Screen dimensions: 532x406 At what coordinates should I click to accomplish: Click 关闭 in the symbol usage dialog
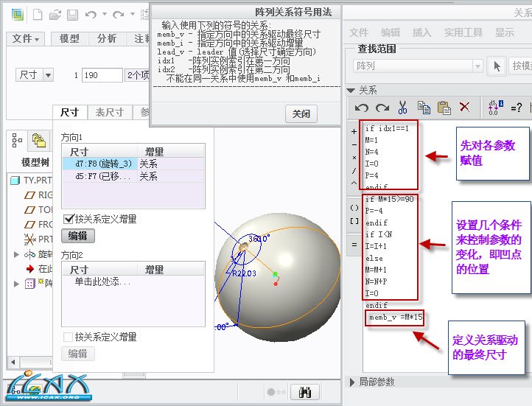tap(301, 113)
